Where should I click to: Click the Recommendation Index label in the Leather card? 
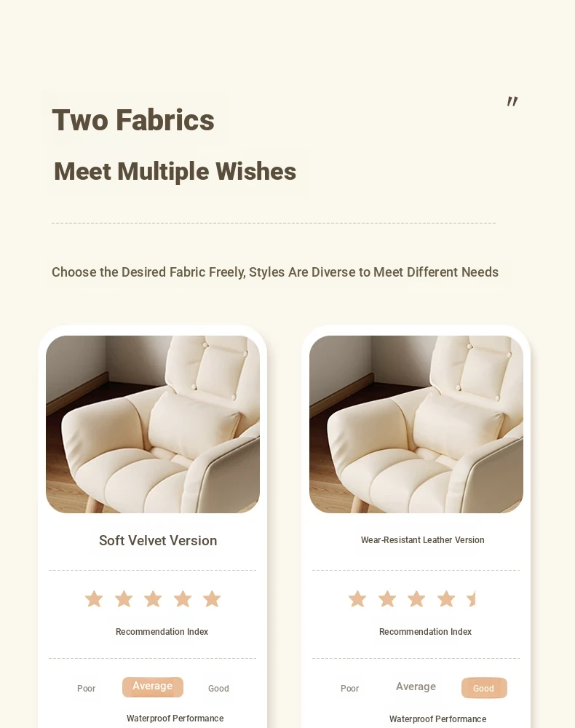pyautogui.click(x=425, y=631)
